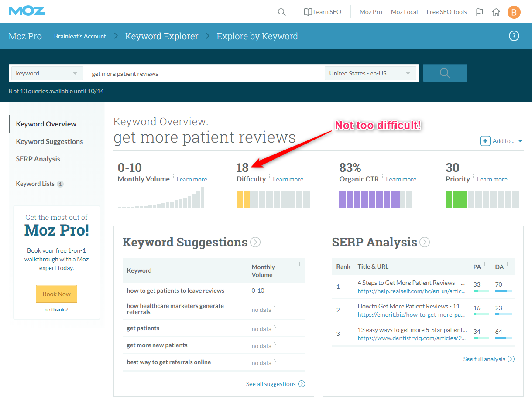
Task: Click Brainleaf's Account breadcrumb
Action: (x=80, y=36)
